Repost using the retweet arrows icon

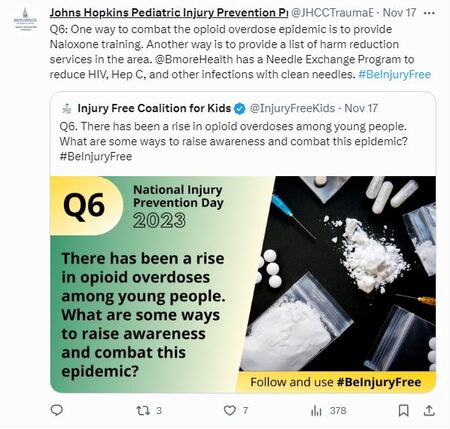[143, 410]
